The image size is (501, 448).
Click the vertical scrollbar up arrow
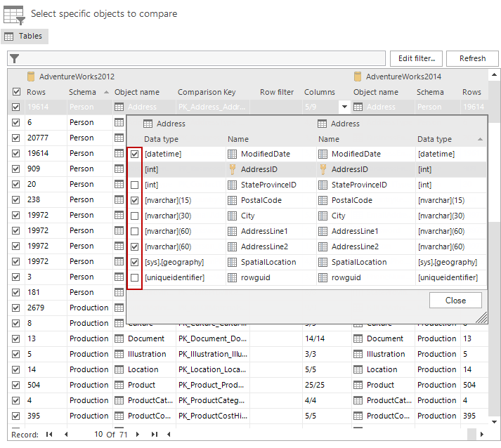[x=494, y=74]
